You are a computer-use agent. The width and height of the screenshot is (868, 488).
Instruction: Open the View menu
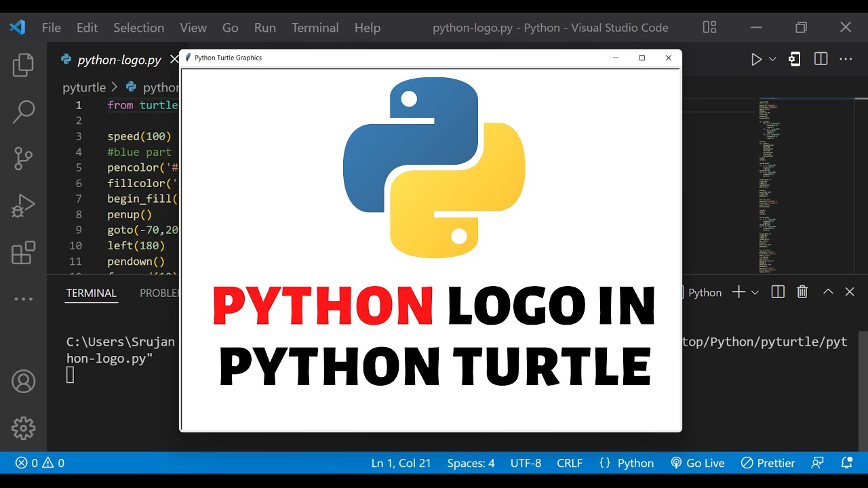click(x=193, y=28)
